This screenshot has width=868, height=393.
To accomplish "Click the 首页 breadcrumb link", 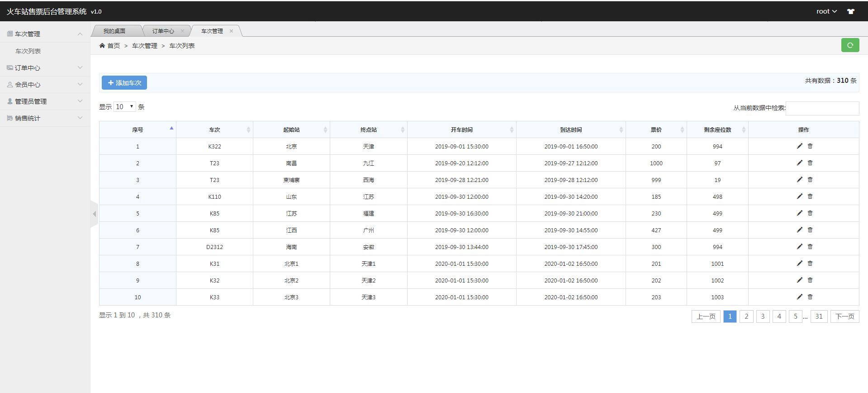I will tap(114, 46).
